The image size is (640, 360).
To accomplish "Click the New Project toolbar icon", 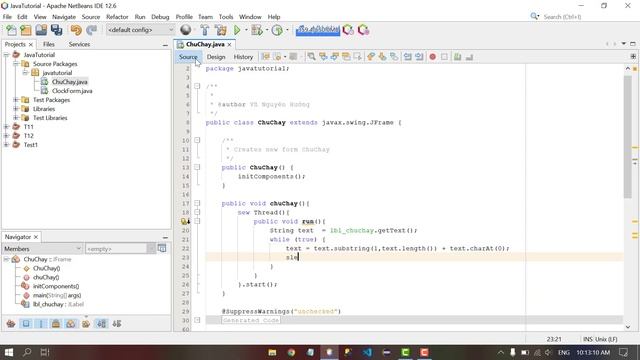I will pos(26,30).
